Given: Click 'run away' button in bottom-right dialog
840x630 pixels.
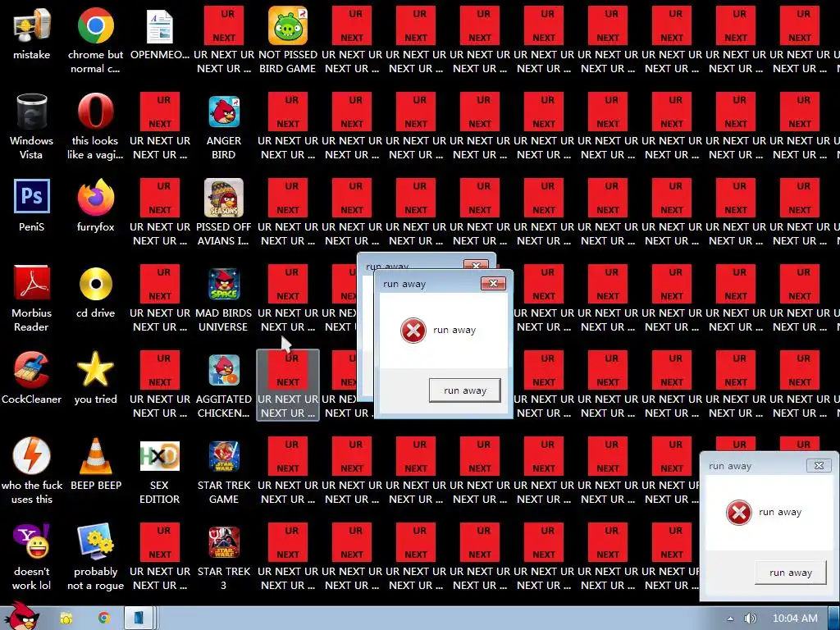Looking at the screenshot, I should click(x=791, y=573).
